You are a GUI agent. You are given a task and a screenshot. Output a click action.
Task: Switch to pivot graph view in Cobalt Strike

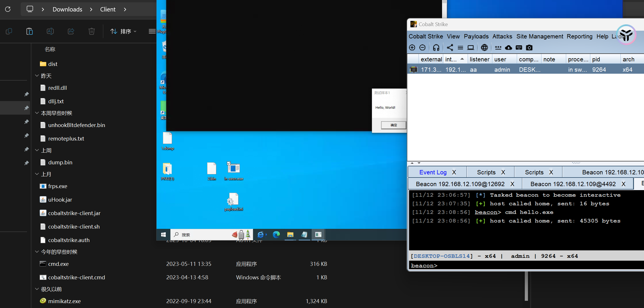450,47
